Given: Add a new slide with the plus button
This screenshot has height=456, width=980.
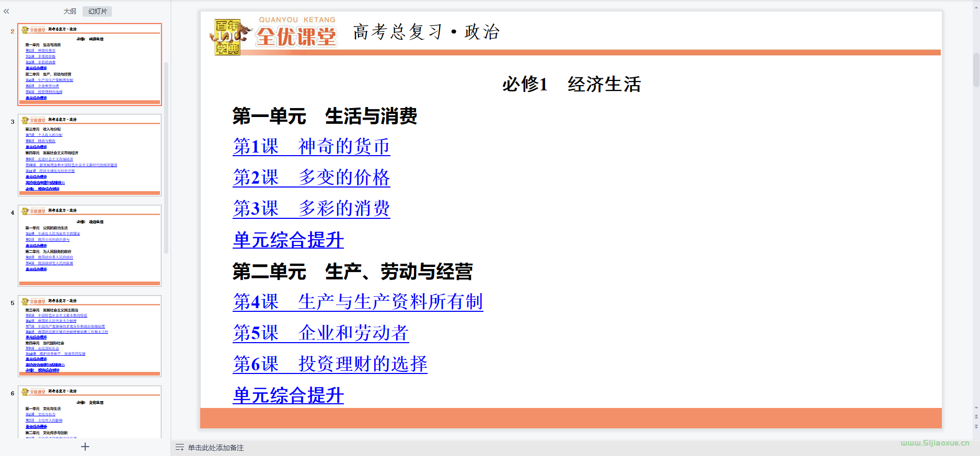Looking at the screenshot, I should (x=85, y=447).
